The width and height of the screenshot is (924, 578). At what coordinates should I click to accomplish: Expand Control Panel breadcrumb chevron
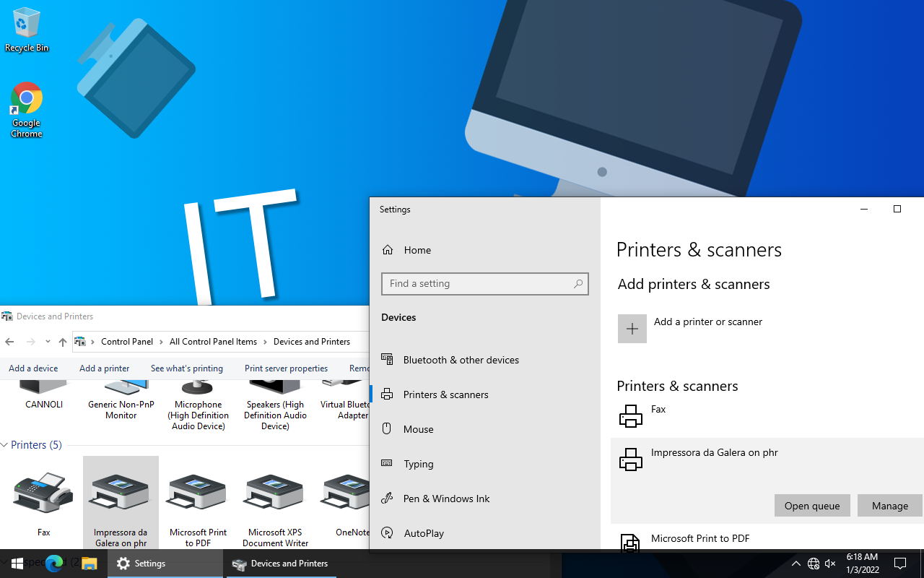tap(162, 342)
